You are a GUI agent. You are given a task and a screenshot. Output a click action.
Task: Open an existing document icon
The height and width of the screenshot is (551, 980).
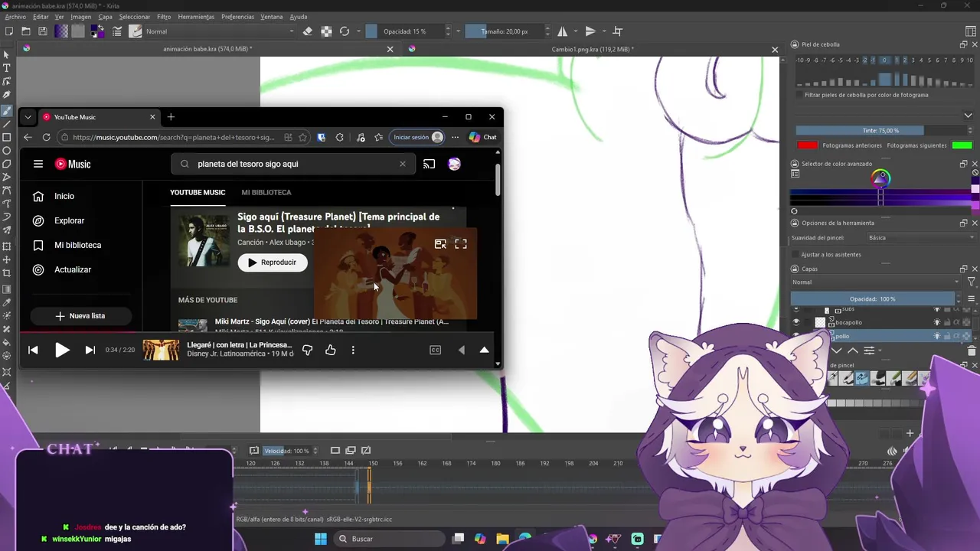(26, 31)
